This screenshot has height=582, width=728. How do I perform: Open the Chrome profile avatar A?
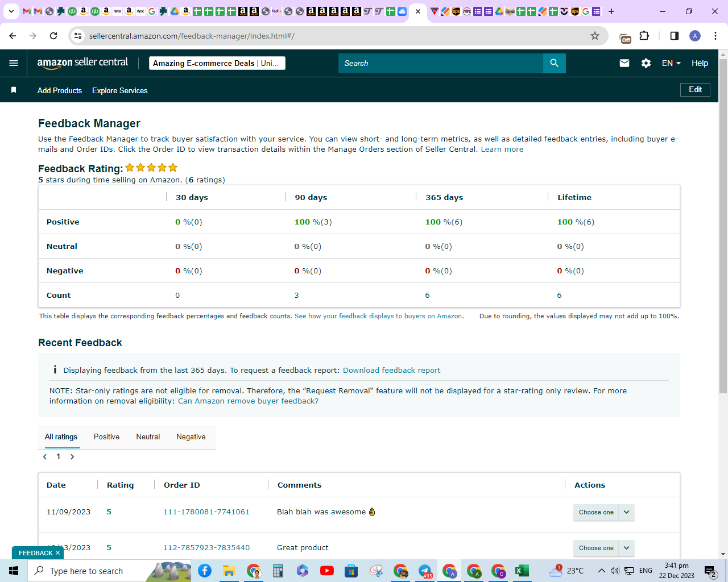(x=695, y=36)
